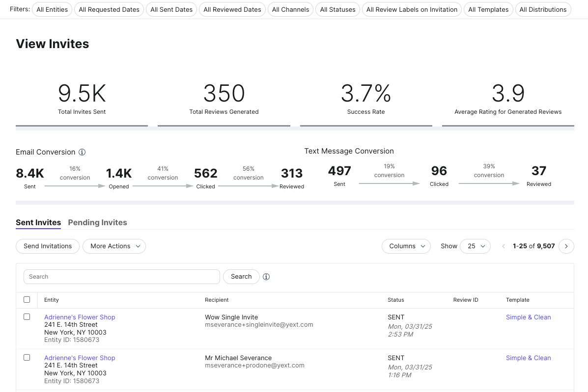This screenshot has width=588, height=392.
Task: Click into the Search input field
Action: pos(121,277)
